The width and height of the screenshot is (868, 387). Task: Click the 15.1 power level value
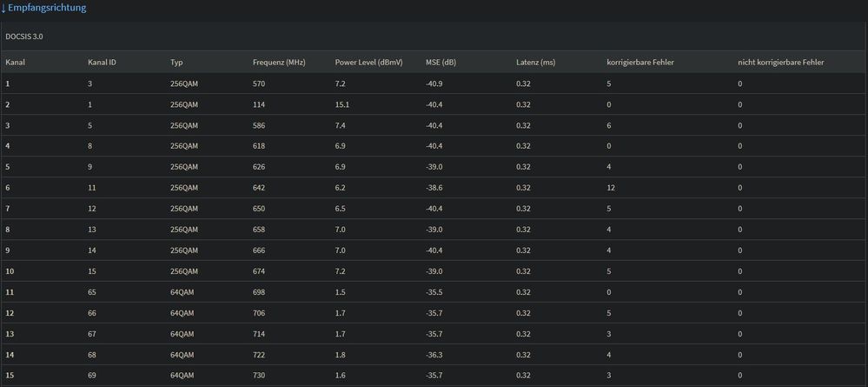click(x=342, y=104)
